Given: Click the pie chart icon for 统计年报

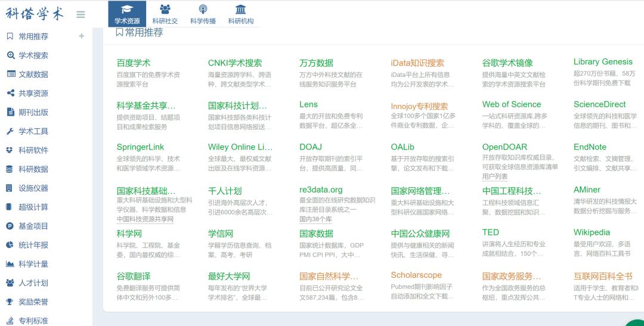Looking at the screenshot, I should point(10,245).
